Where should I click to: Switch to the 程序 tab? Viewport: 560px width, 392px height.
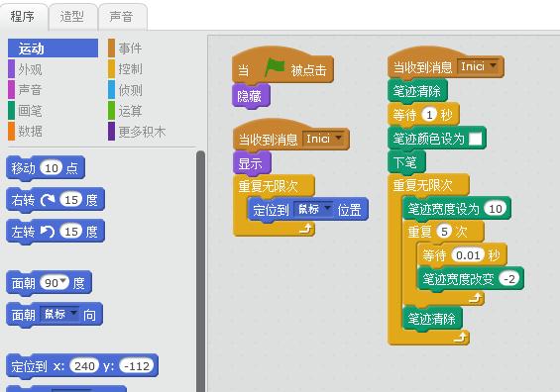coord(23,17)
